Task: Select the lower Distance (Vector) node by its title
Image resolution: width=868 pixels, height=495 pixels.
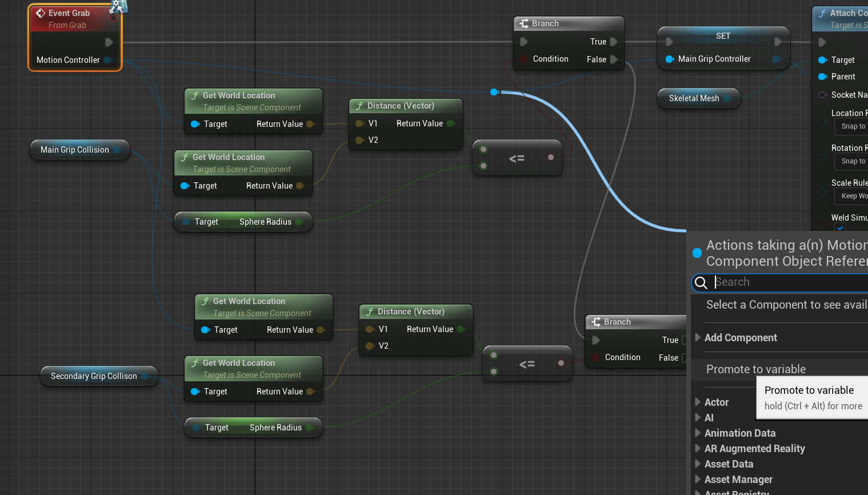Action: tap(411, 312)
